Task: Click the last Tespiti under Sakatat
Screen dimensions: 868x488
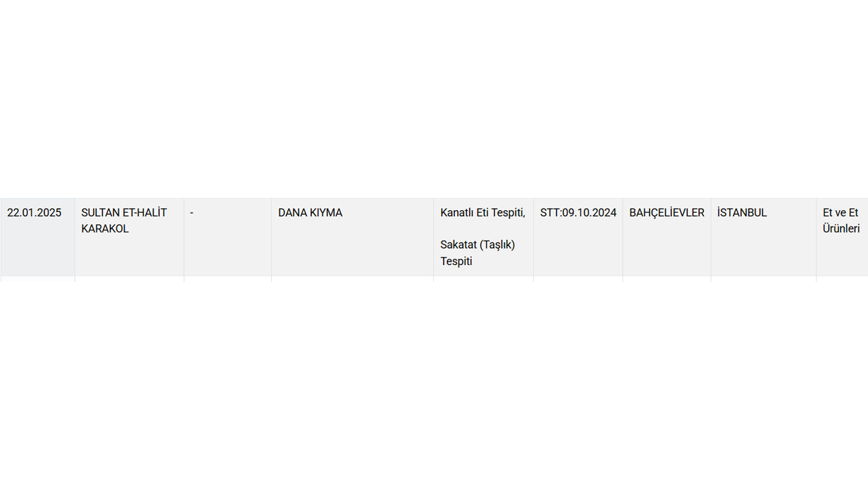Action: [x=456, y=261]
